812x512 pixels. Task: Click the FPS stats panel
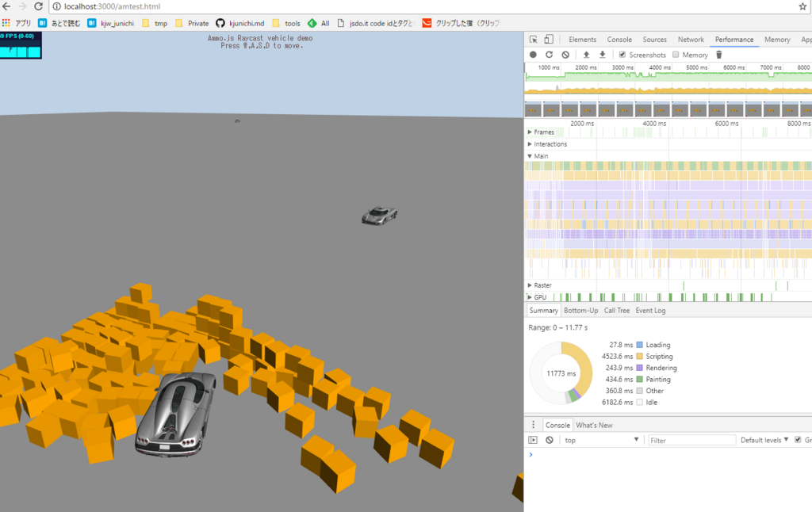pos(21,45)
